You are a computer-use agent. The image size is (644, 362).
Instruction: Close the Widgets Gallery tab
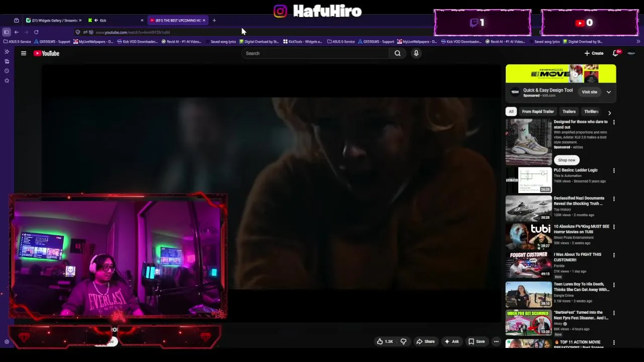pos(80,21)
